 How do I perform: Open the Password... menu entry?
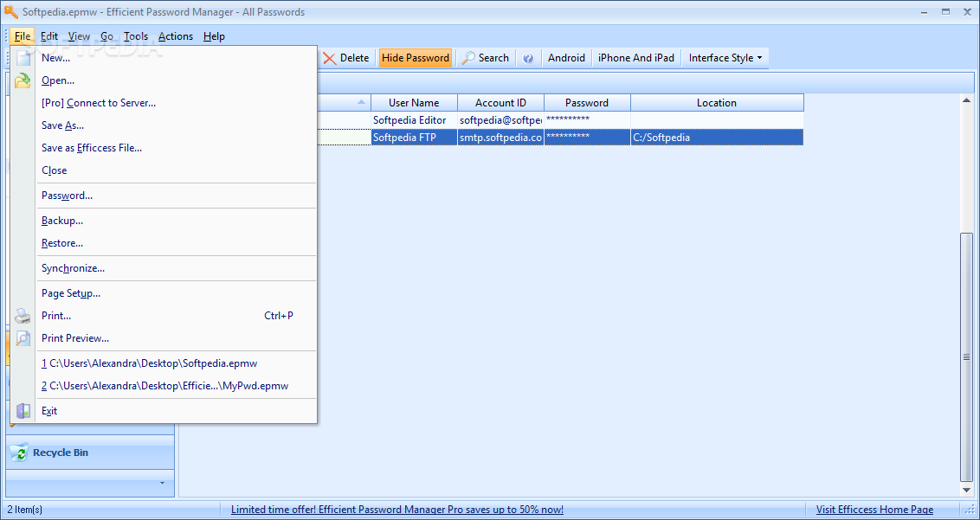[x=176, y=196]
